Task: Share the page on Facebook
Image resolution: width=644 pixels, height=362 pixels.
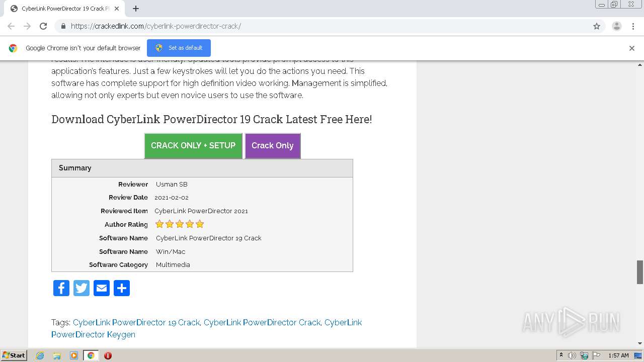Action: pos(61,288)
